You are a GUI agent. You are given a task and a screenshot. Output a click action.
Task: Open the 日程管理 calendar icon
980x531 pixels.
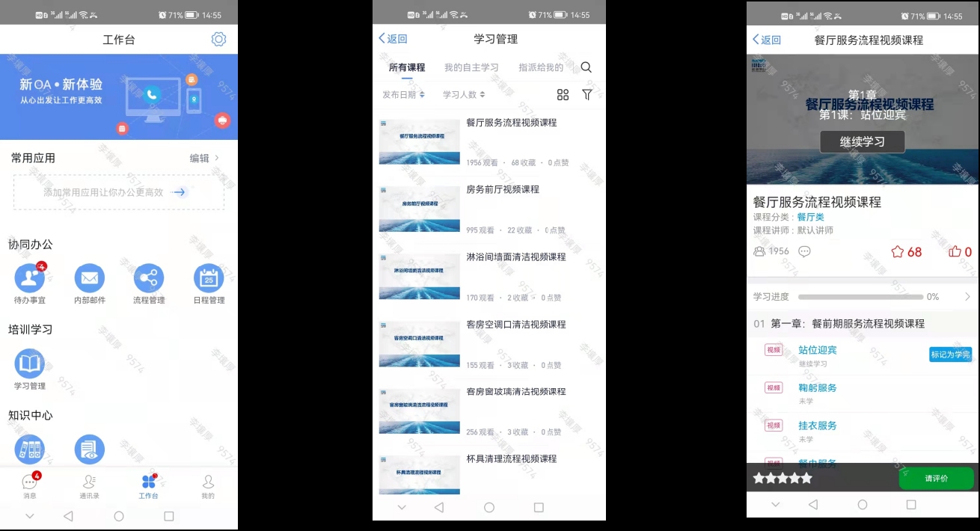[209, 278]
